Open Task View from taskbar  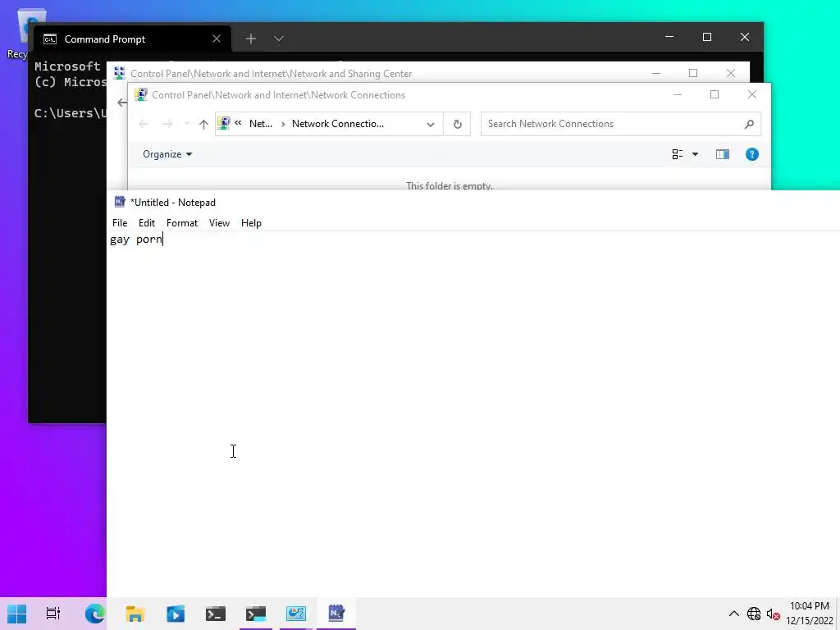point(52,614)
